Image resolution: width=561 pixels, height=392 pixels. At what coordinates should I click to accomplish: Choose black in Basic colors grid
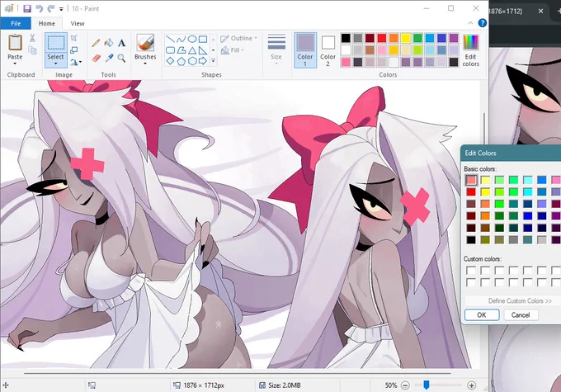click(x=471, y=239)
